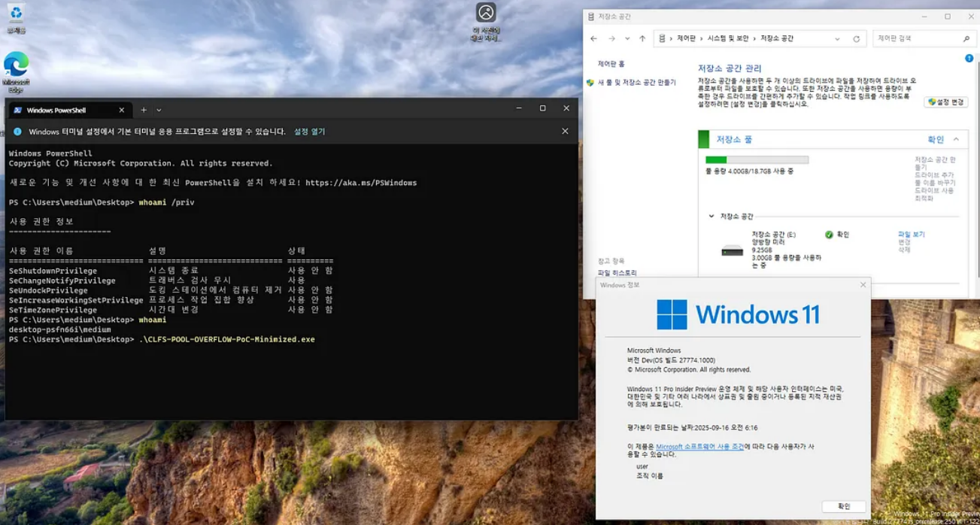Image resolution: width=980 pixels, height=525 pixels.
Task: Click SeIncreaseWorkingSetPrivilege in PowerShell output
Action: [76, 300]
